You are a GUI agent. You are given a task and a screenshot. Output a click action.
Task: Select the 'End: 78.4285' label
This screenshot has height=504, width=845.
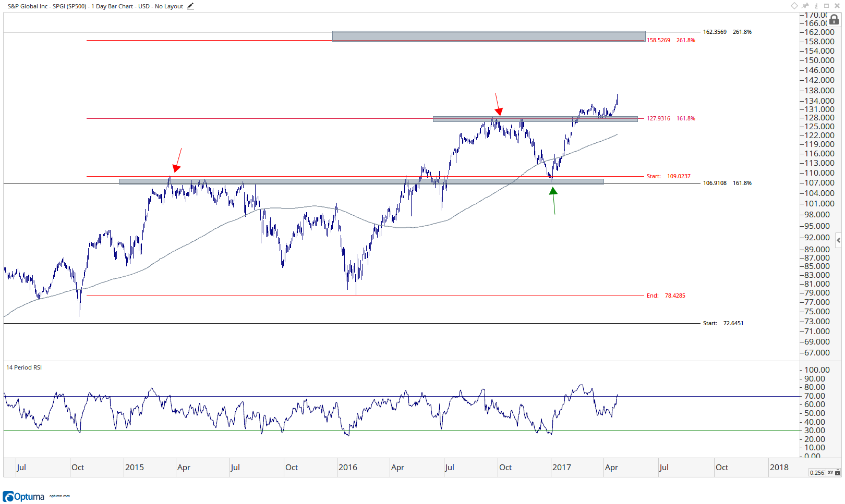coord(666,296)
